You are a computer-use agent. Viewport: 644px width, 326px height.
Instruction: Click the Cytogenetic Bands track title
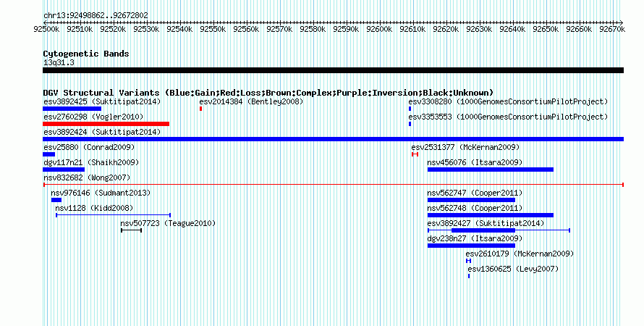[x=86, y=54]
